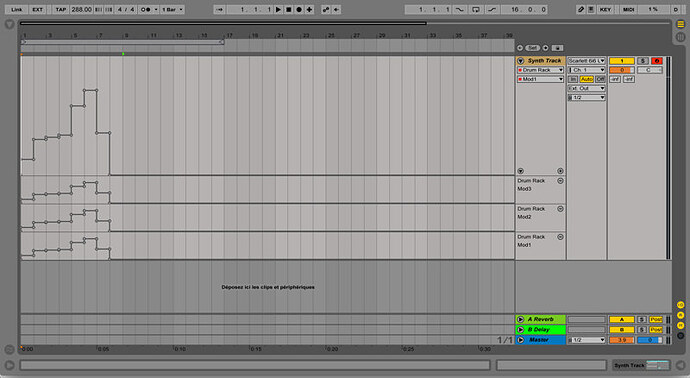Toggle the Loop switch icon

coord(476,9)
